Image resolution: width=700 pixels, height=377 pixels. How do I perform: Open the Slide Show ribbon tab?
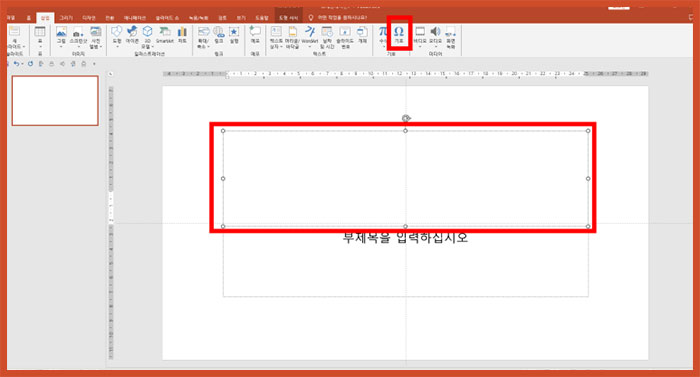click(167, 18)
